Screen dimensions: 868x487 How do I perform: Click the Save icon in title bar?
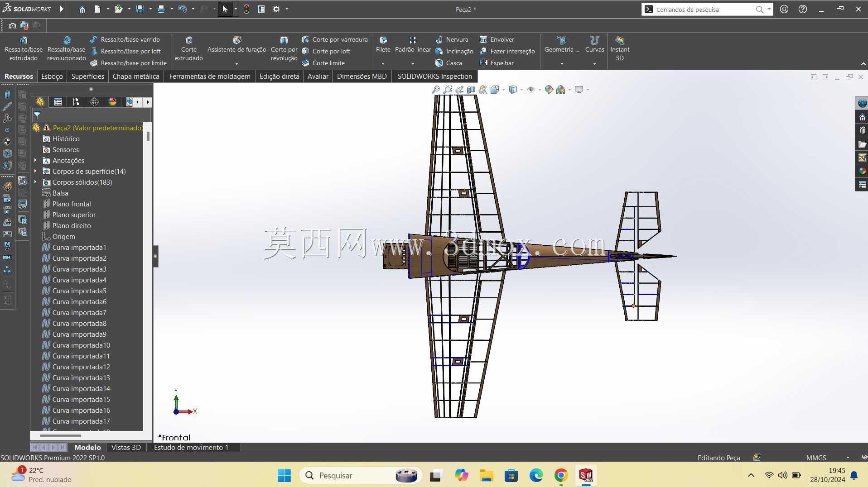point(140,9)
